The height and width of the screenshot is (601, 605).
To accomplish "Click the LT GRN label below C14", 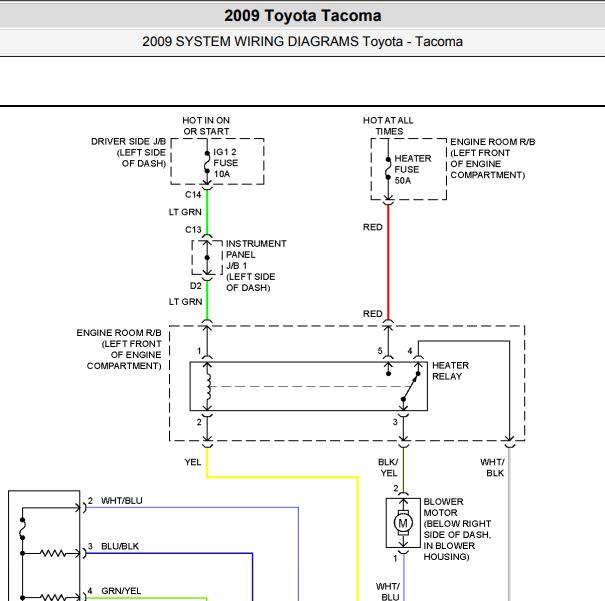I will [x=185, y=212].
